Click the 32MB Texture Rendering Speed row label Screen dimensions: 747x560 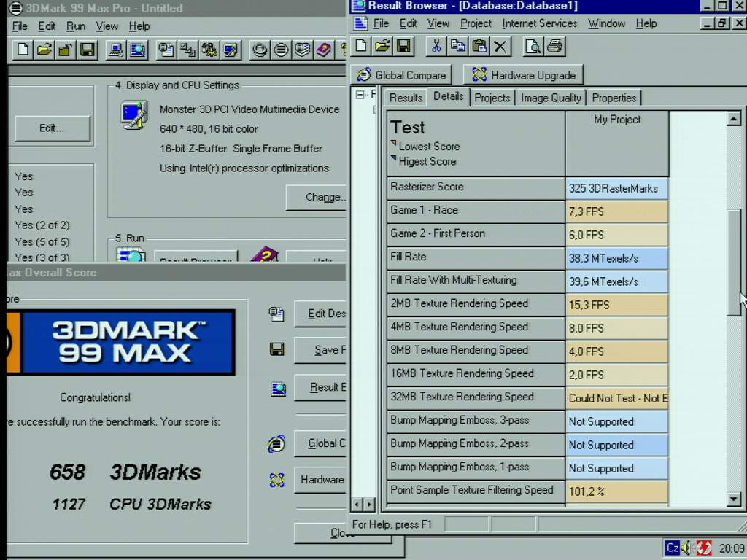(476, 397)
